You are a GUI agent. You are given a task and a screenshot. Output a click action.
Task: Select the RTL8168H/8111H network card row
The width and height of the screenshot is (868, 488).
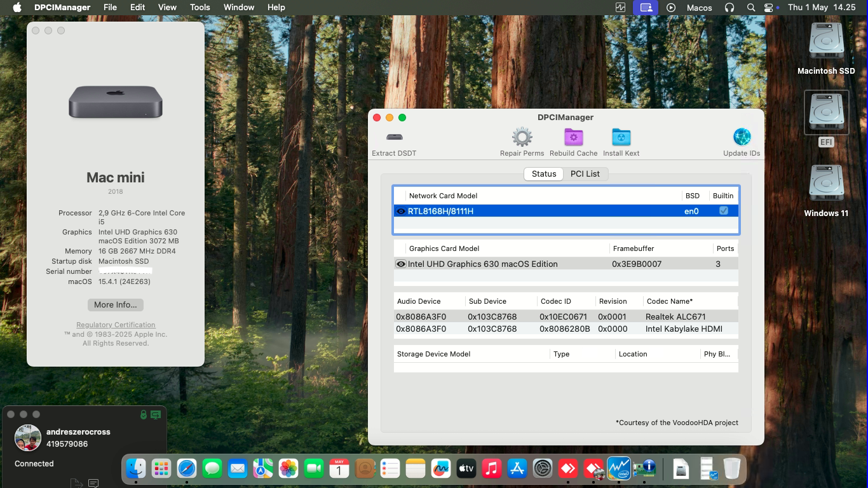click(540, 210)
